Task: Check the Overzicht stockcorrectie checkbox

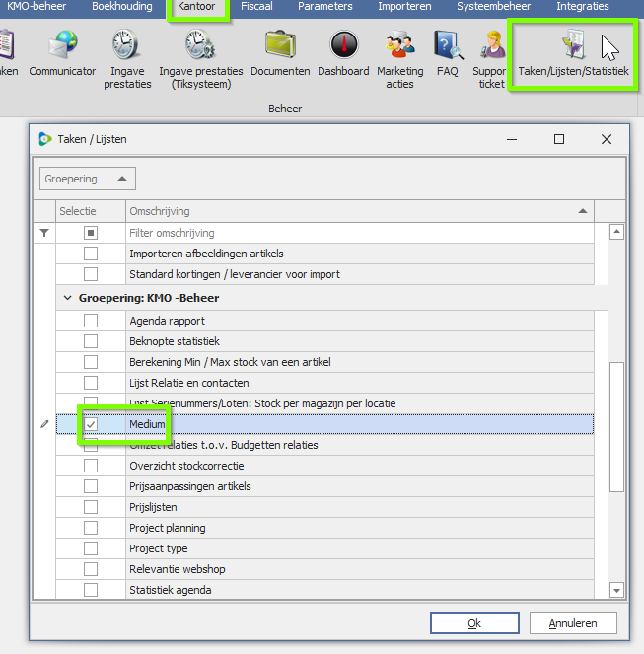Action: pyautogui.click(x=91, y=466)
